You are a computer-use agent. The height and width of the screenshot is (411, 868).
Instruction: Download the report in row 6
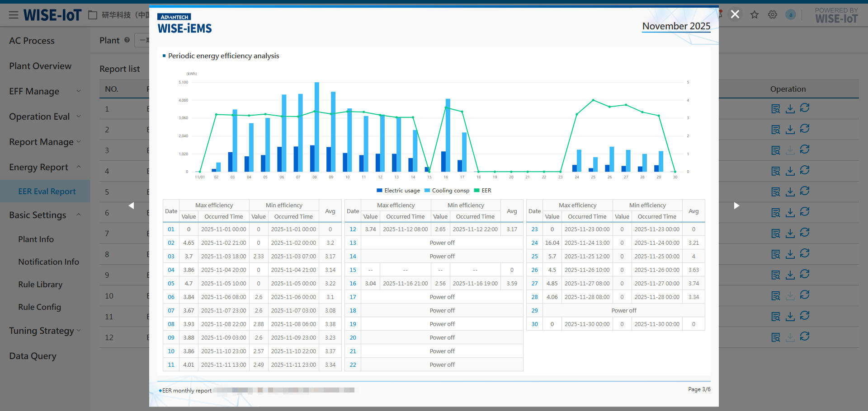(790, 213)
